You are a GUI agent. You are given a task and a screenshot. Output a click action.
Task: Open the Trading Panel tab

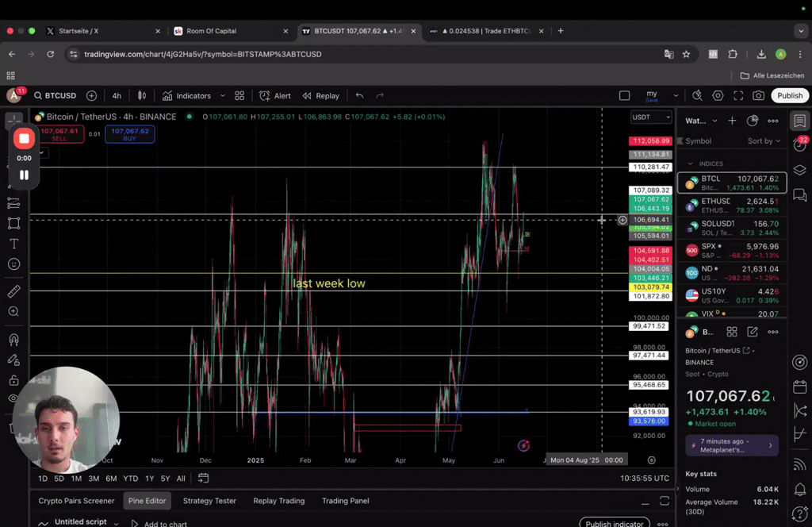pos(346,501)
